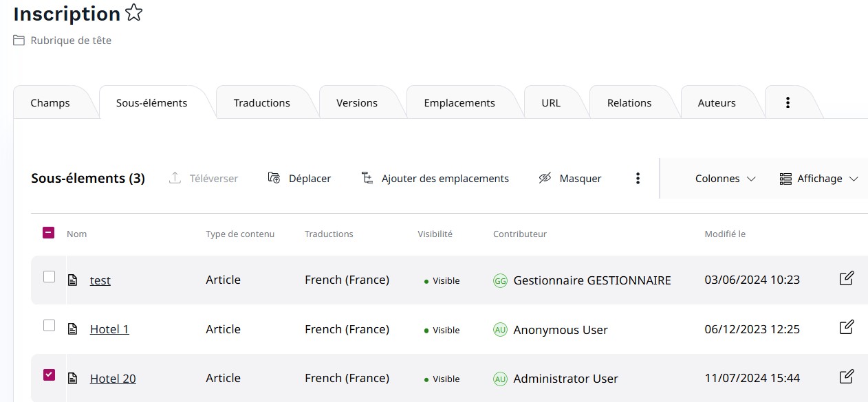Open three-dot menu next to Masquer
The image size is (868, 402).
[x=638, y=179]
